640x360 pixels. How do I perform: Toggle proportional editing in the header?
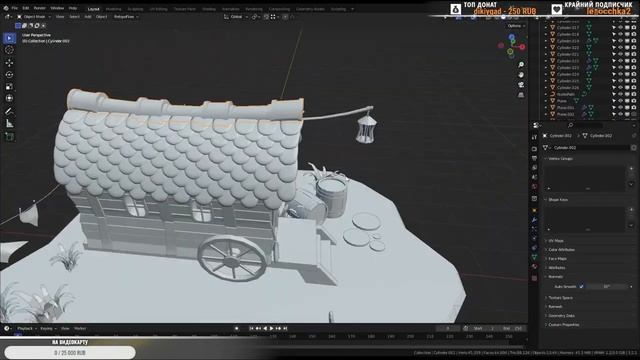click(x=285, y=17)
